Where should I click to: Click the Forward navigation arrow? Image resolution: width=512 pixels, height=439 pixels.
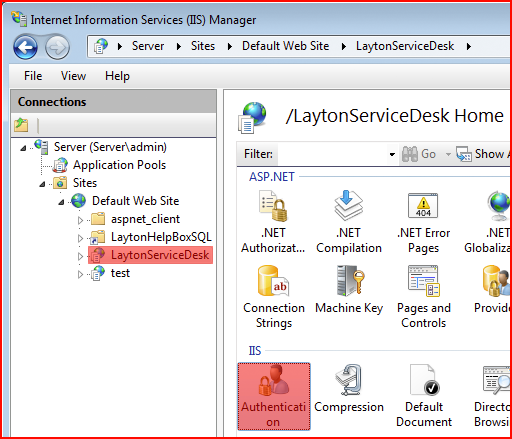pos(57,47)
